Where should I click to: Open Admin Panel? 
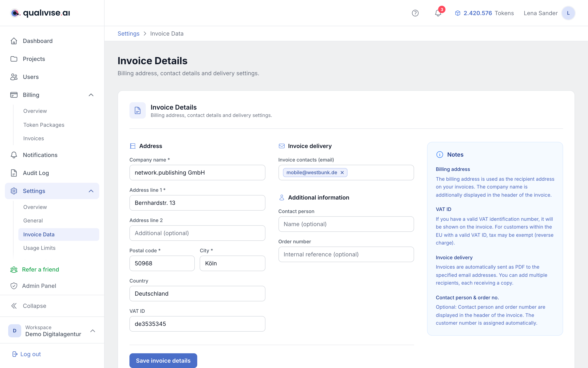(x=39, y=286)
